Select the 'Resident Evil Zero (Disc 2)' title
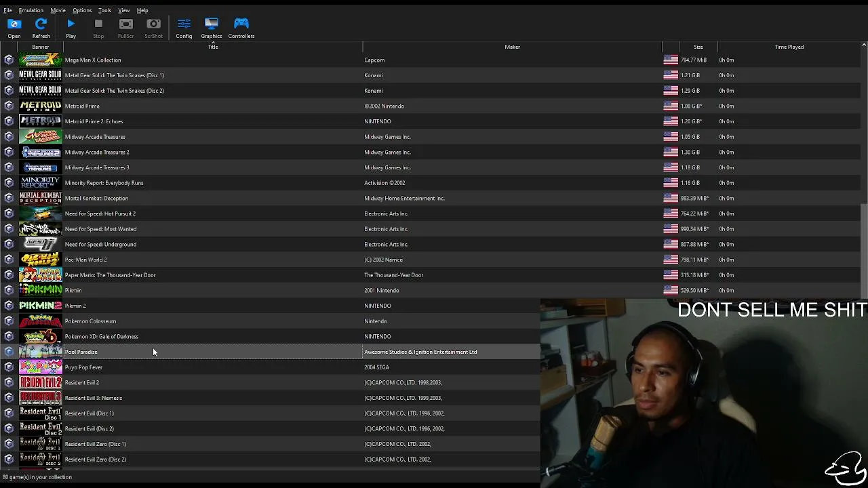The width and height of the screenshot is (868, 488). pyautogui.click(x=96, y=460)
